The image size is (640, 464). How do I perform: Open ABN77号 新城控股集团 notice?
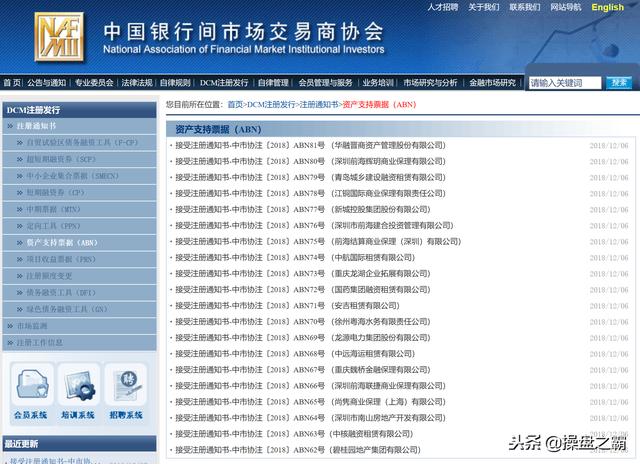tap(302, 209)
